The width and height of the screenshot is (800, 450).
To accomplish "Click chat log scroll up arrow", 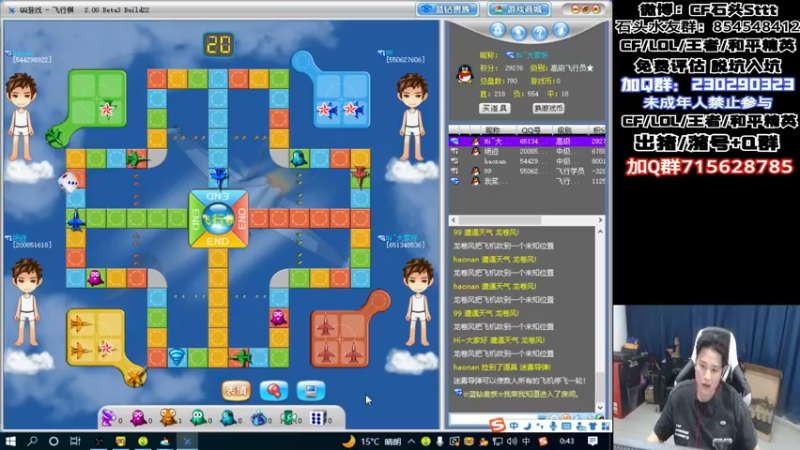I will (600, 232).
